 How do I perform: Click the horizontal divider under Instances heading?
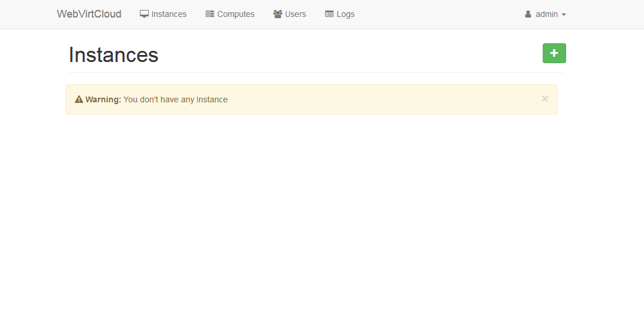316,73
